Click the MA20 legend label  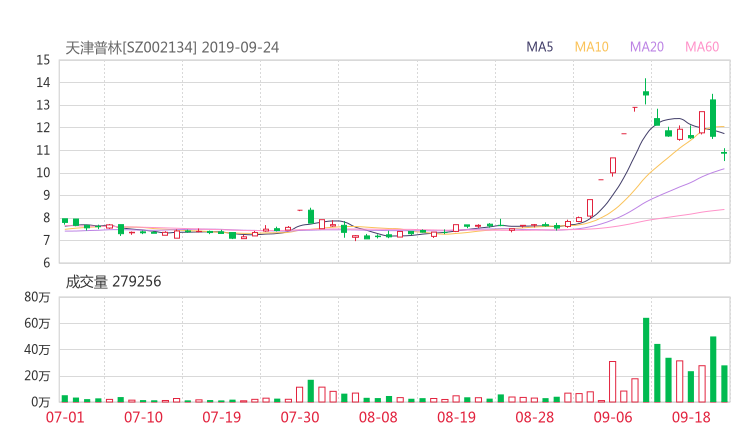(647, 47)
